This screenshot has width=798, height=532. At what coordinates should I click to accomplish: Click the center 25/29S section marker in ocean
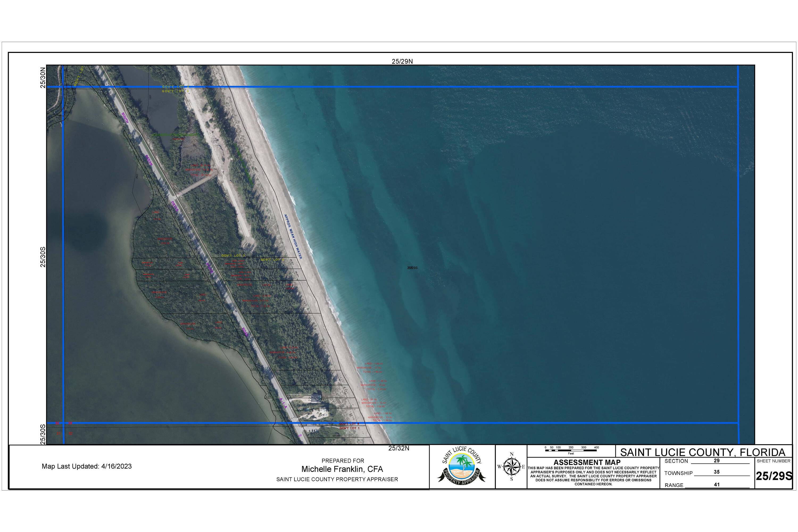pos(412,268)
